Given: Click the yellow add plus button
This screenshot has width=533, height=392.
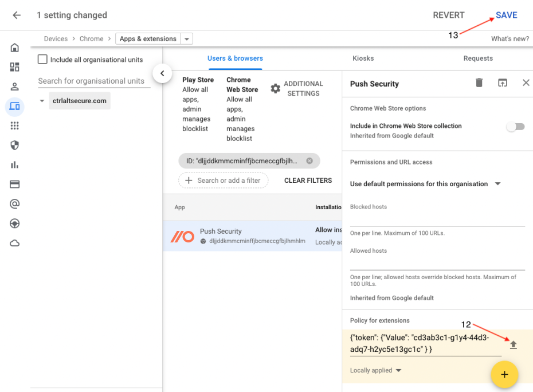Looking at the screenshot, I should point(504,374).
